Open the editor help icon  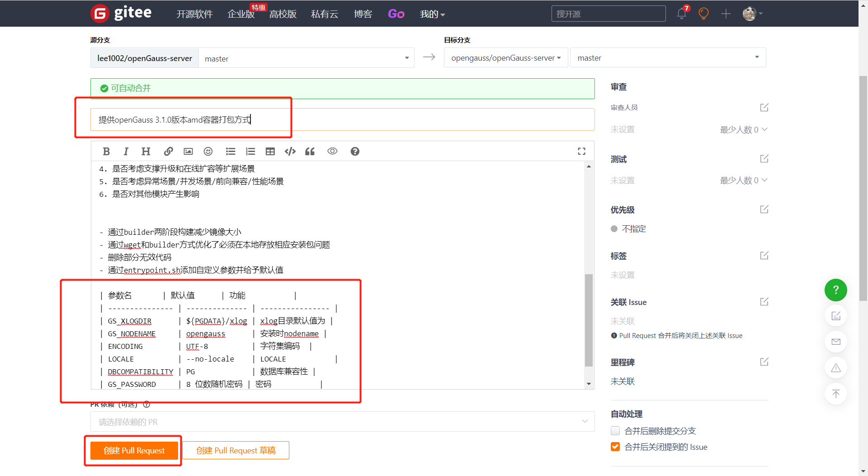pyautogui.click(x=355, y=152)
